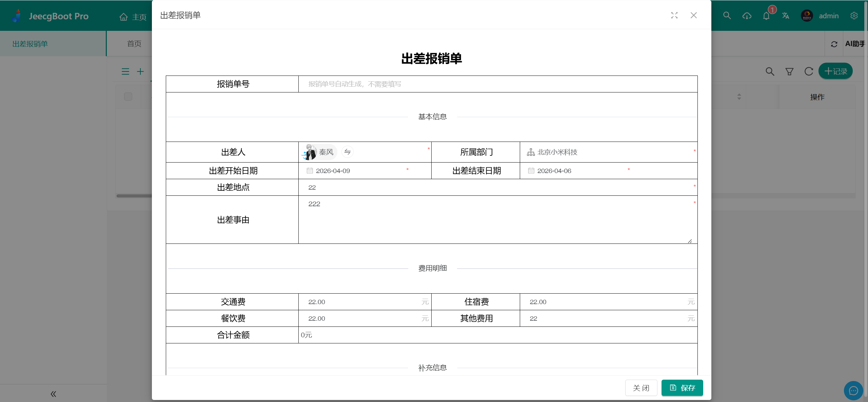Click the 关闭 button
This screenshot has height=402, width=868.
pos(641,388)
